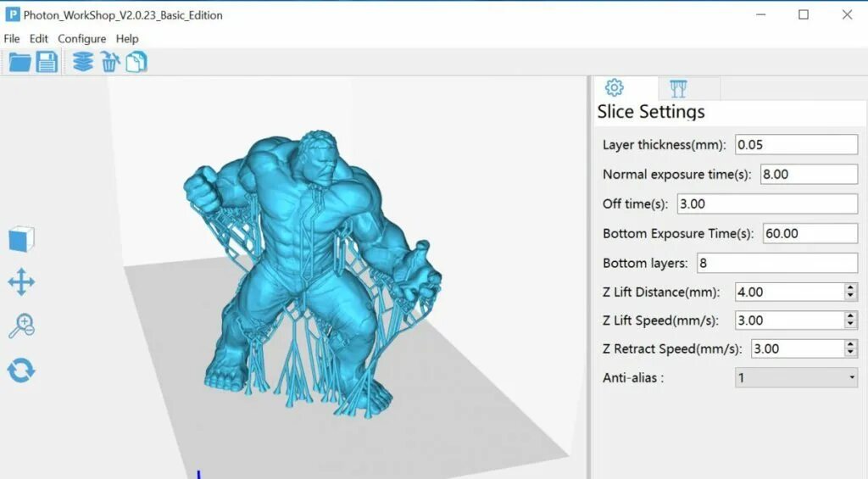The image size is (868, 479).
Task: Open the File menu
Action: click(x=12, y=39)
